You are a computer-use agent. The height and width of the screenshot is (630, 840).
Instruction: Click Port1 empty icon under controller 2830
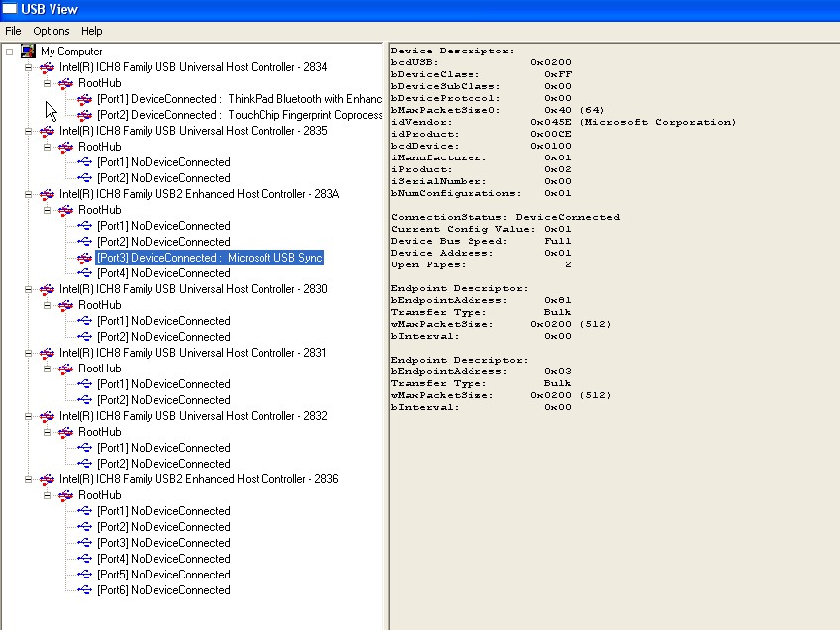84,321
